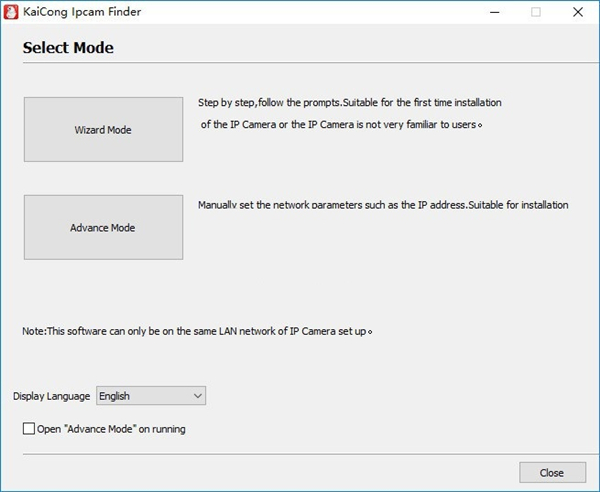Minimize the KaiCong Ipcam Finder window
This screenshot has height=492, width=600.
point(495,12)
